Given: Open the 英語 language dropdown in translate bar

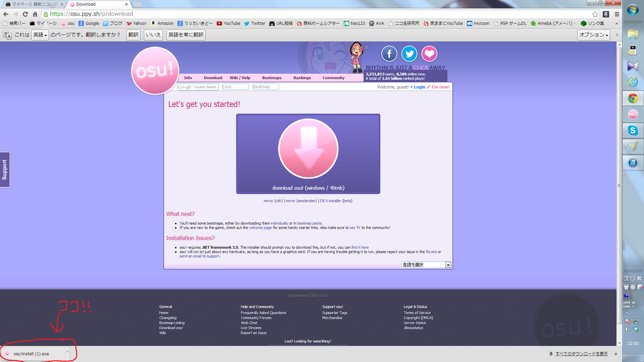Looking at the screenshot, I should click(x=40, y=35).
